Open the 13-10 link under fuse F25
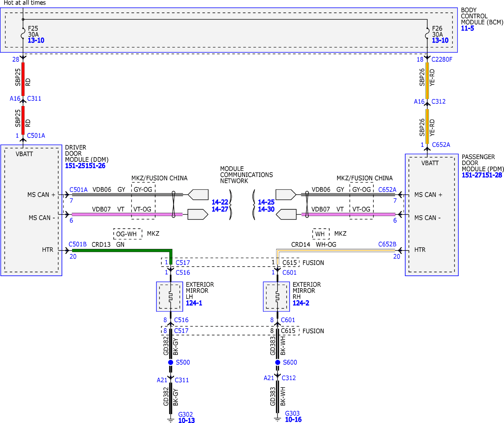Image resolution: width=504 pixels, height=423 pixels. pyautogui.click(x=36, y=40)
